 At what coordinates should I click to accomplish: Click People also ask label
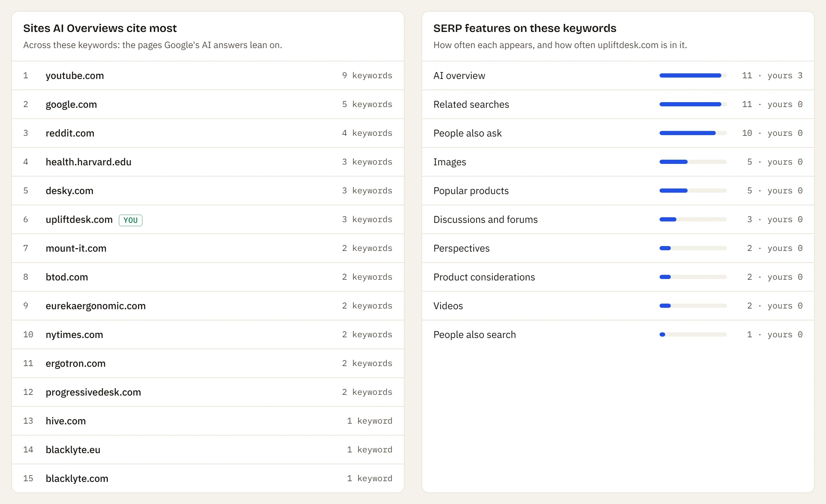pyautogui.click(x=467, y=133)
